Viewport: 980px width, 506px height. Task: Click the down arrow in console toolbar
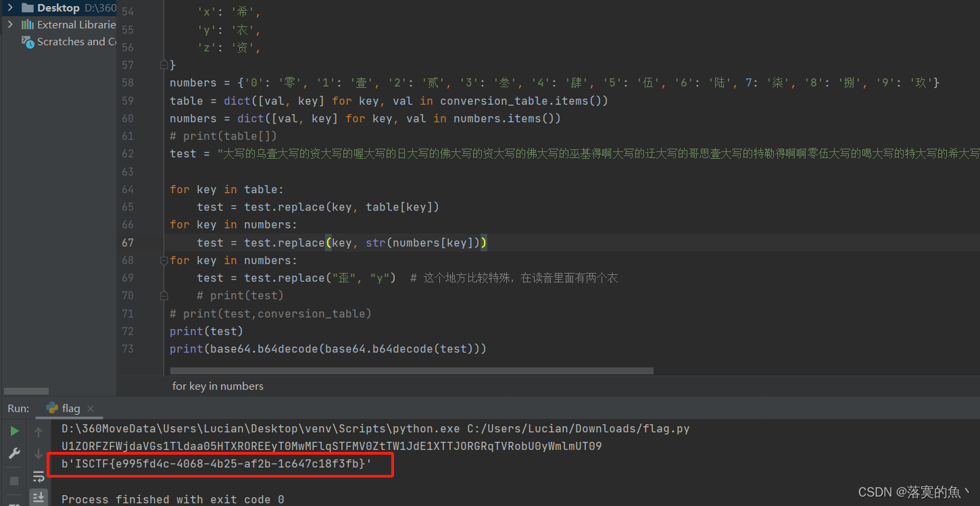pos(39,453)
